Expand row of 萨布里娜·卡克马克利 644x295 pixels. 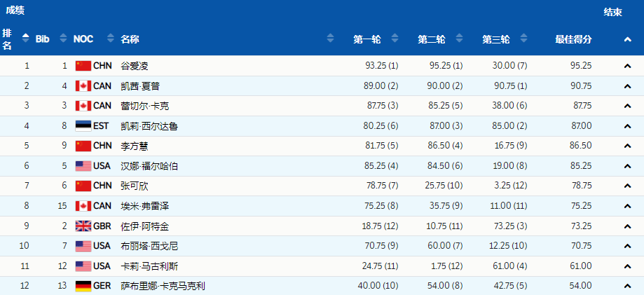coord(627,286)
